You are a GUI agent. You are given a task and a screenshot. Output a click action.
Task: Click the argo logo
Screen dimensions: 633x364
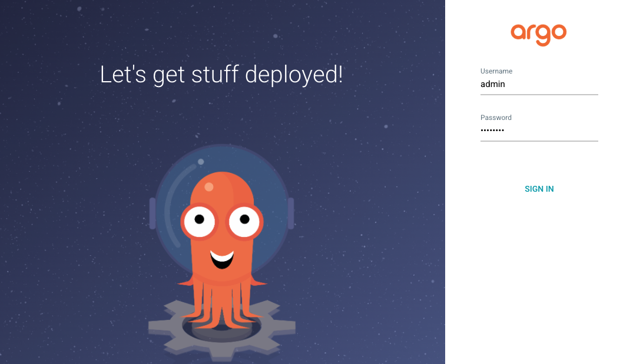pyautogui.click(x=539, y=35)
